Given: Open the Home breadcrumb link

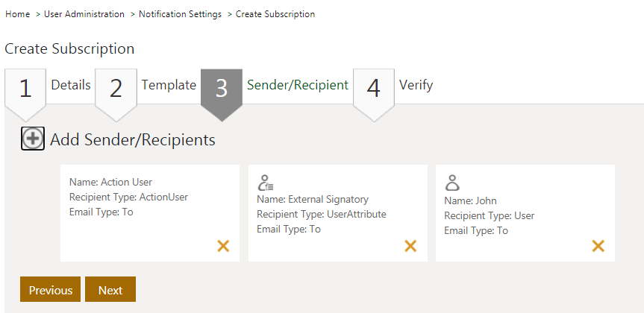Looking at the screenshot, I should point(17,14).
